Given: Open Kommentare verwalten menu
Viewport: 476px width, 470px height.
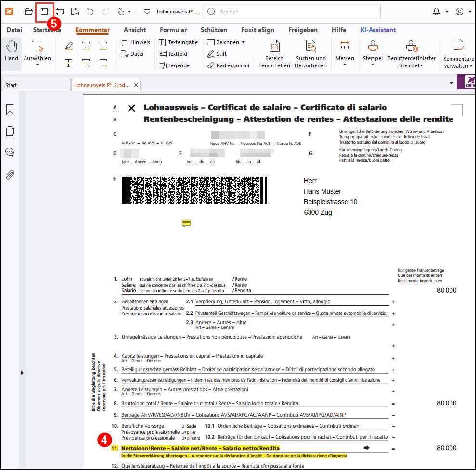Looking at the screenshot, I should (458, 54).
